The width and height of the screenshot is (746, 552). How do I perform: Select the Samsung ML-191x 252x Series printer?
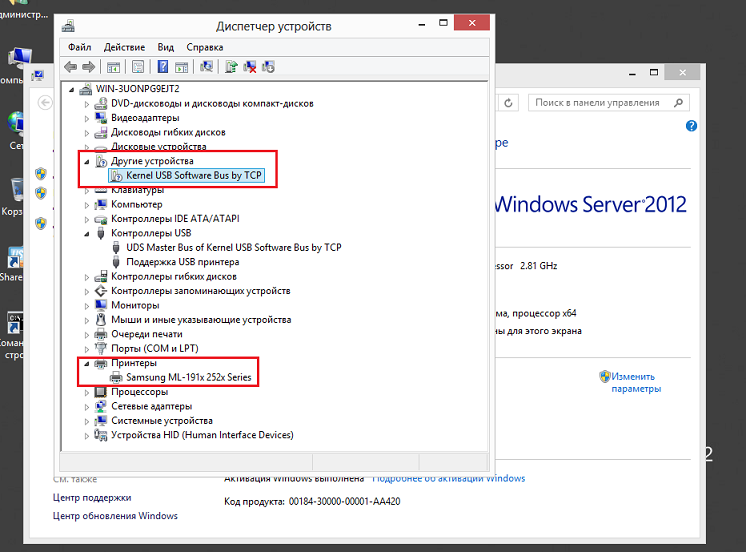point(188,378)
